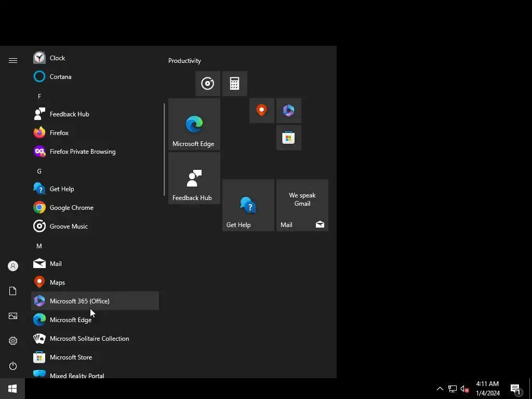The width and height of the screenshot is (532, 399).
Task: Open the Feedback Hub medium tile
Action: tap(194, 178)
